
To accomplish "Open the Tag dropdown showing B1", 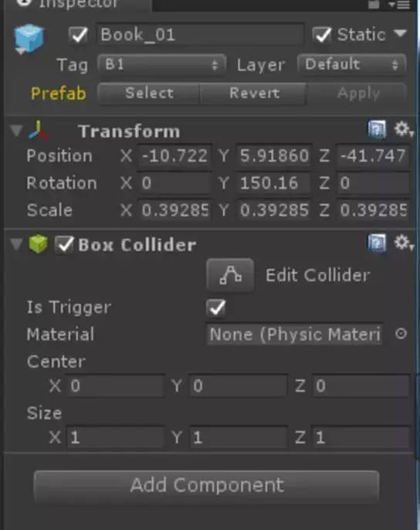I will pyautogui.click(x=162, y=64).
